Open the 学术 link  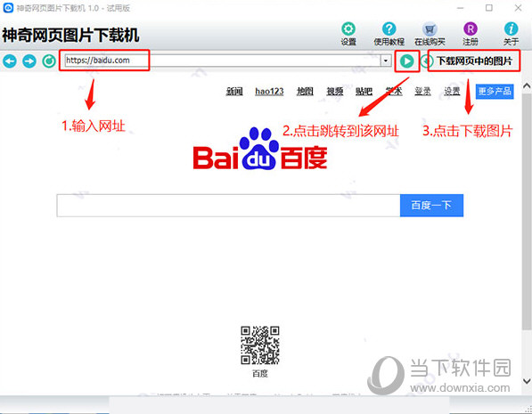coord(394,91)
